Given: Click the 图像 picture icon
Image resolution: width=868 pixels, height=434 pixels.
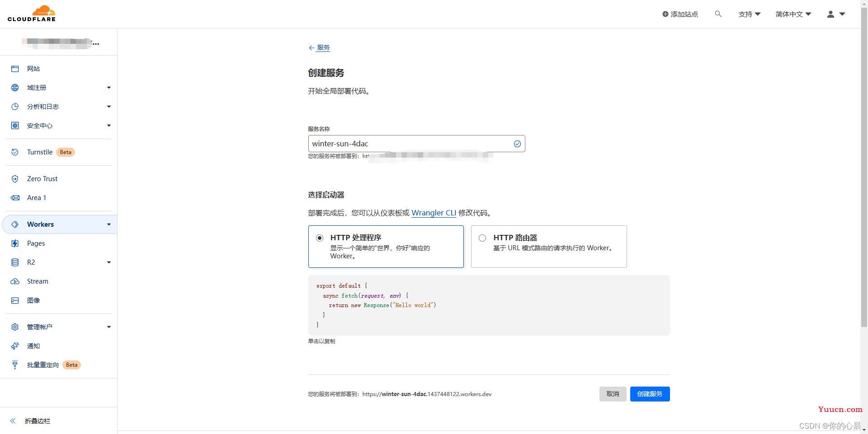Looking at the screenshot, I should [x=15, y=300].
